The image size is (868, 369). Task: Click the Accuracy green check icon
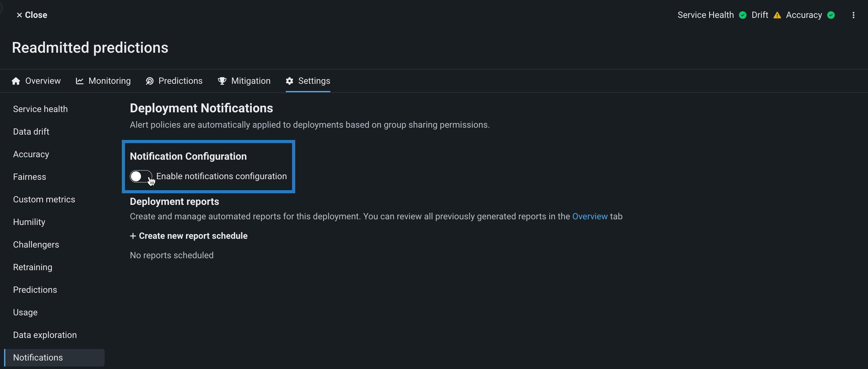pos(831,15)
